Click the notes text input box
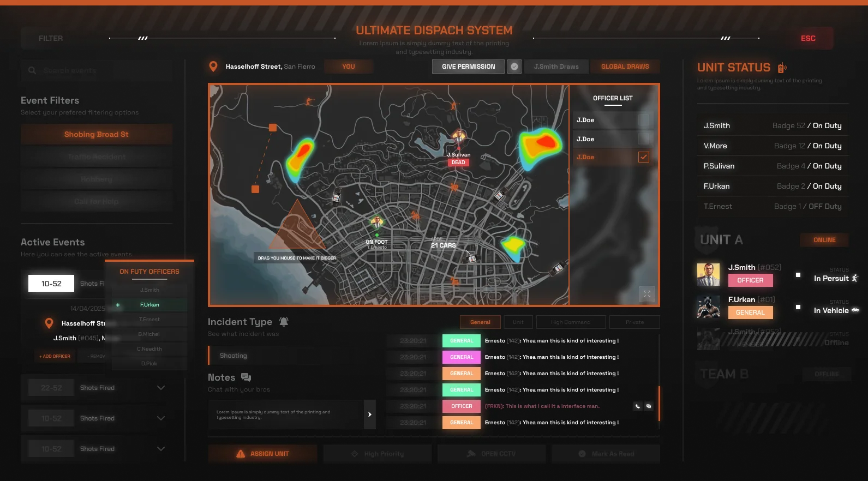The image size is (868, 481). click(286, 414)
